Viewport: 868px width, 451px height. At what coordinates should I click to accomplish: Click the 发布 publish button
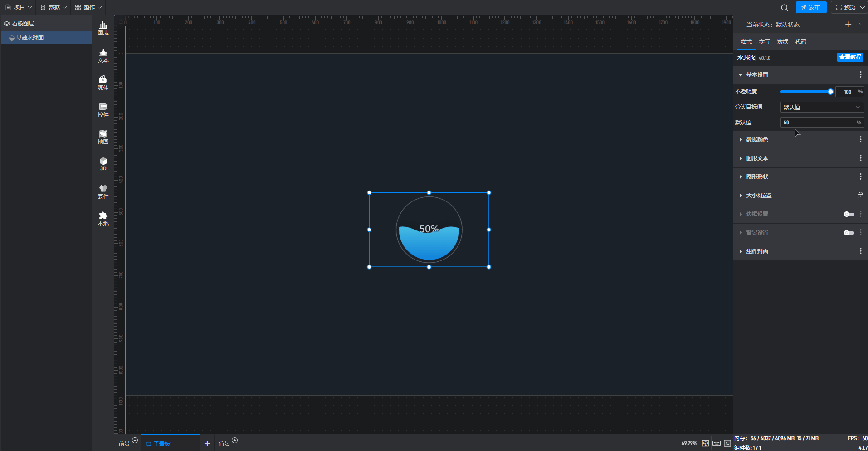(x=810, y=7)
